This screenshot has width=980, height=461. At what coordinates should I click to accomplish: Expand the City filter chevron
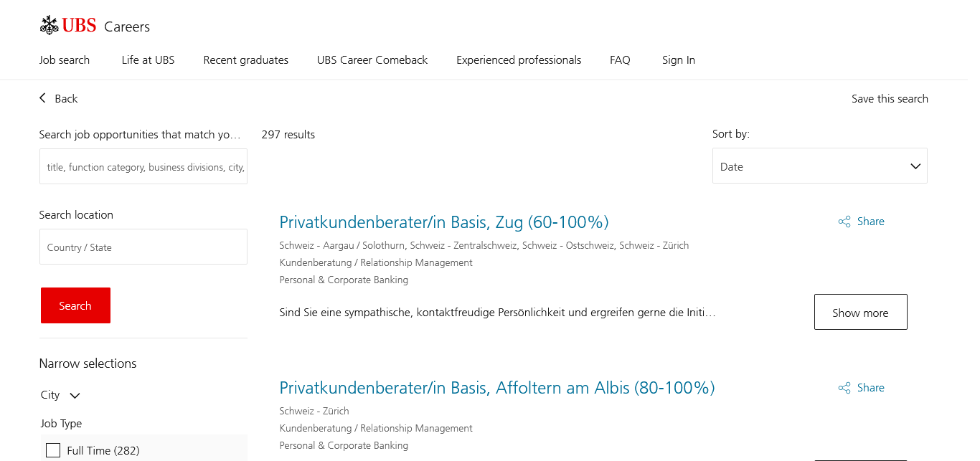[x=75, y=395]
